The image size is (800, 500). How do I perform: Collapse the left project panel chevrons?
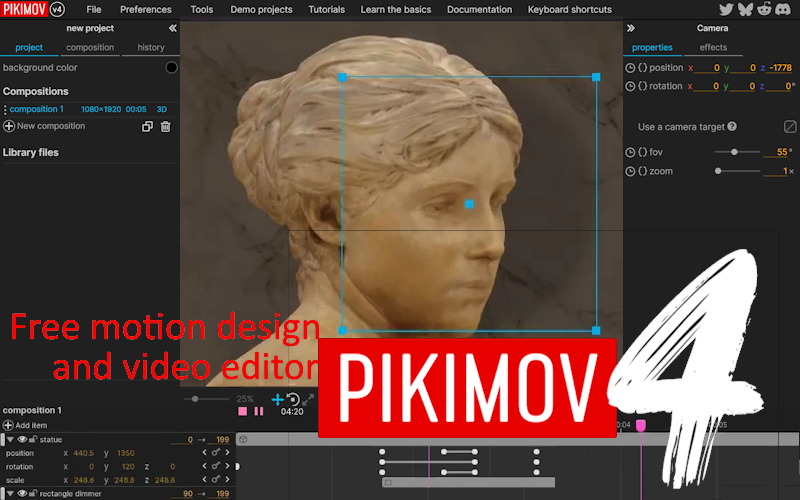172,28
